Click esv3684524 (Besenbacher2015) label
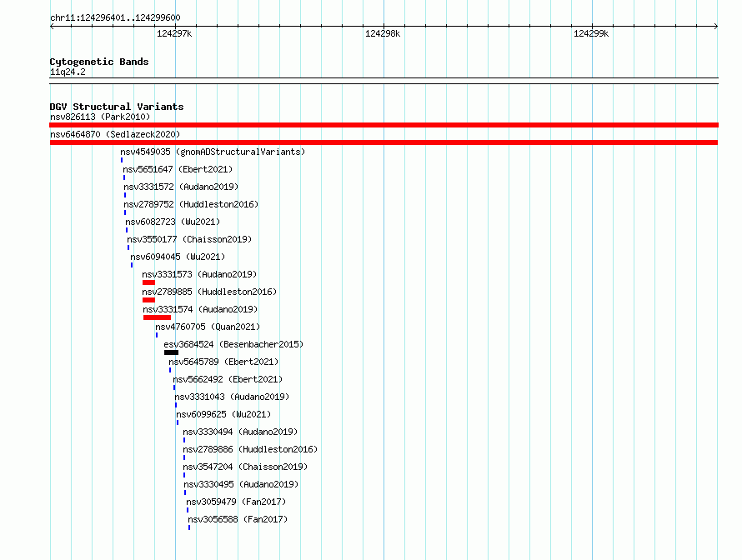This screenshot has width=742, height=560. (x=233, y=344)
